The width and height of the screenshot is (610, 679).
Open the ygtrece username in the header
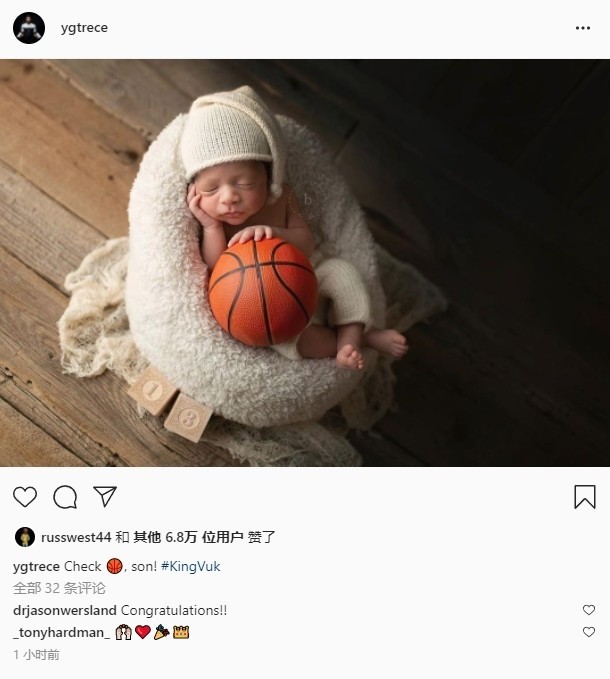[x=84, y=28]
